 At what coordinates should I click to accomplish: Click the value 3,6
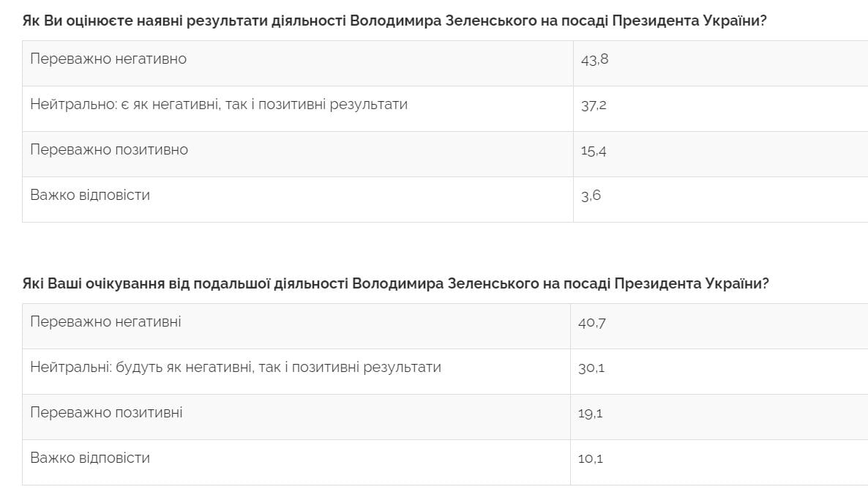pos(591,196)
